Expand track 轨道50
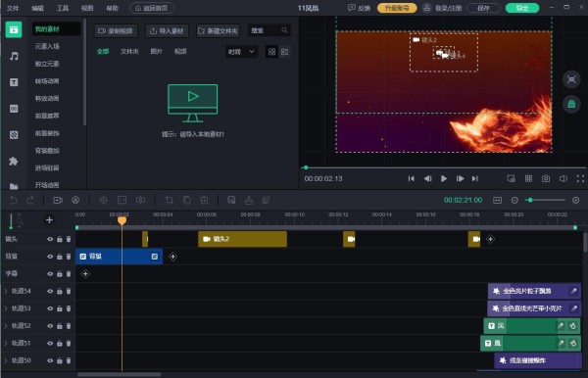588x378 pixels. [x=6, y=360]
